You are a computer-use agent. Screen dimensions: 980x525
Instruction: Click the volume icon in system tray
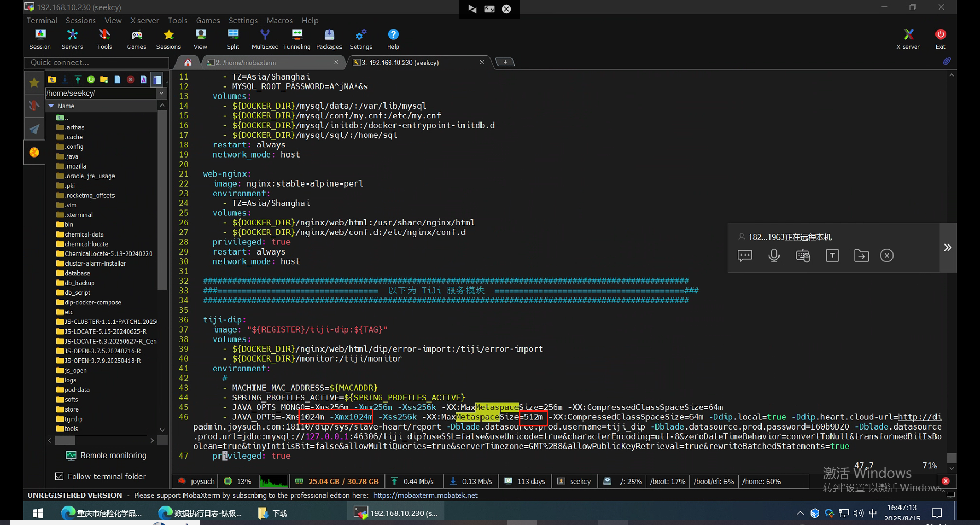859,513
